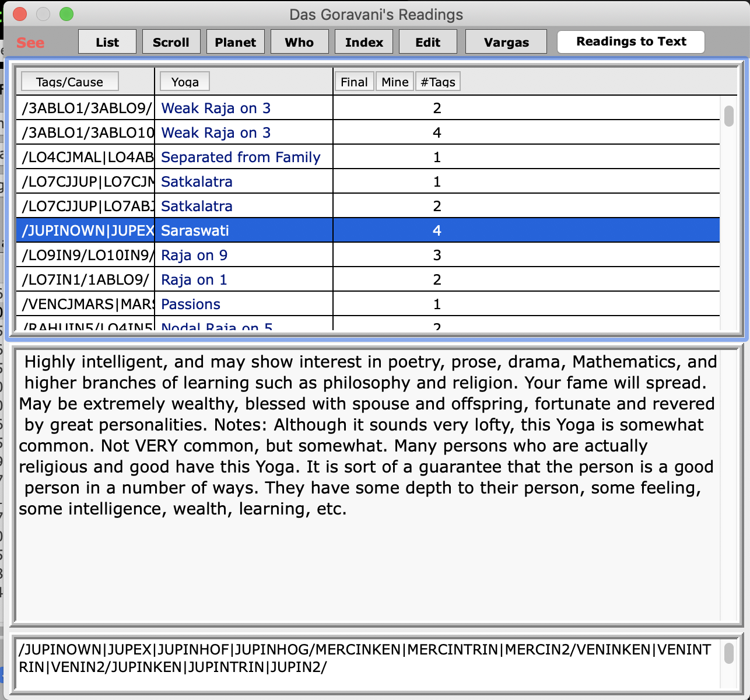Click the Edit button
Viewport: 750px width, 700px height.
pyautogui.click(x=427, y=42)
